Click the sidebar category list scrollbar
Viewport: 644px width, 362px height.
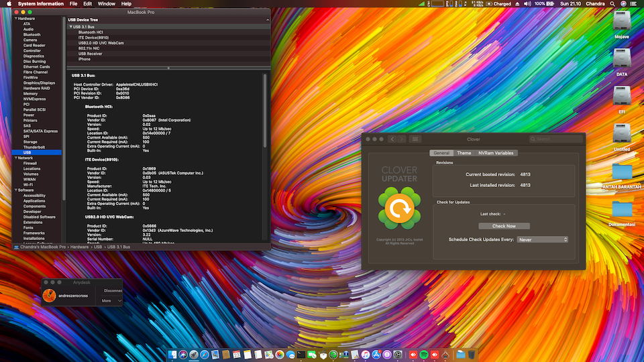click(64, 109)
